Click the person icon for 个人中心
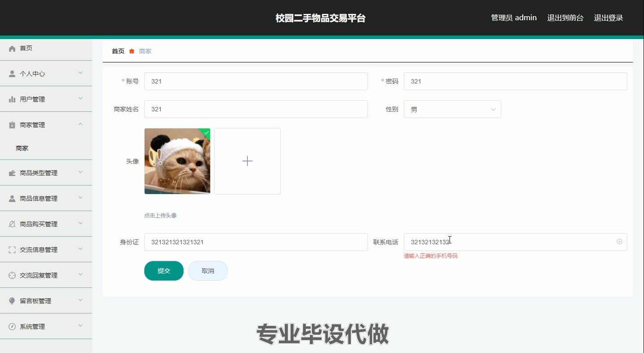The height and width of the screenshot is (353, 644). point(12,74)
